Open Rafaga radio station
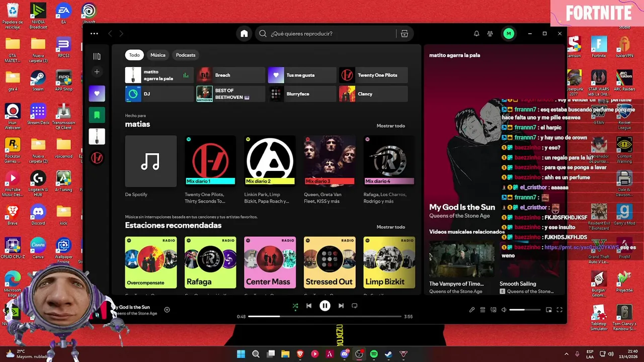 pyautogui.click(x=210, y=262)
